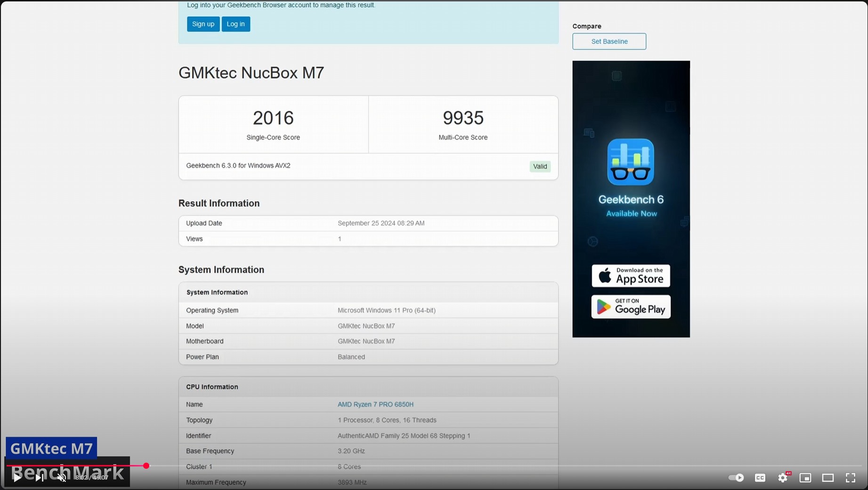
Task: Click the Result Information heading
Action: [219, 203]
